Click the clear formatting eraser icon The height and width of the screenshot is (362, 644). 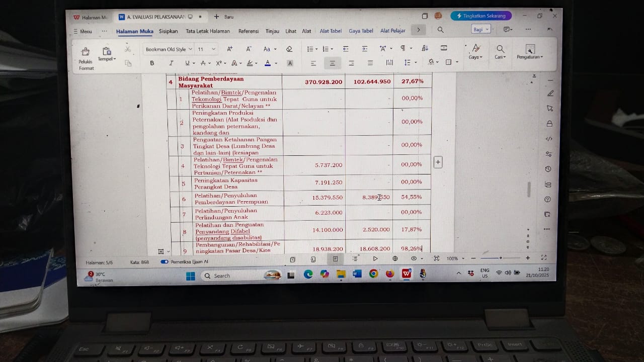tap(289, 49)
